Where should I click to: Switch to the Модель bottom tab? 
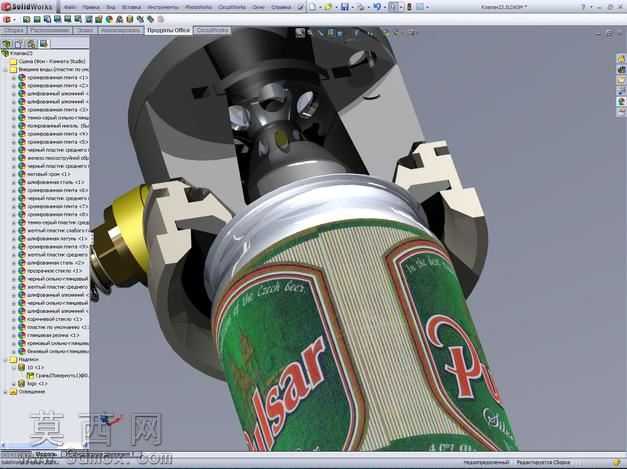pos(46,454)
